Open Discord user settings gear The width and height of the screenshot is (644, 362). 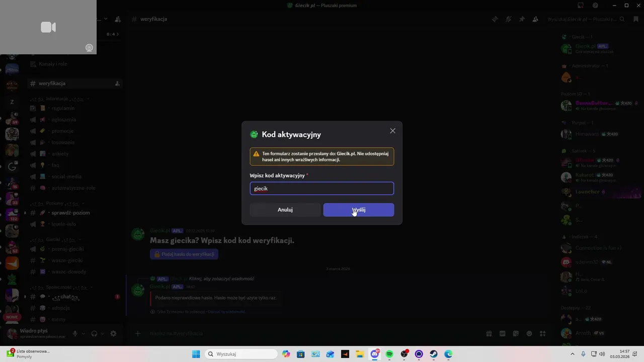click(x=113, y=333)
